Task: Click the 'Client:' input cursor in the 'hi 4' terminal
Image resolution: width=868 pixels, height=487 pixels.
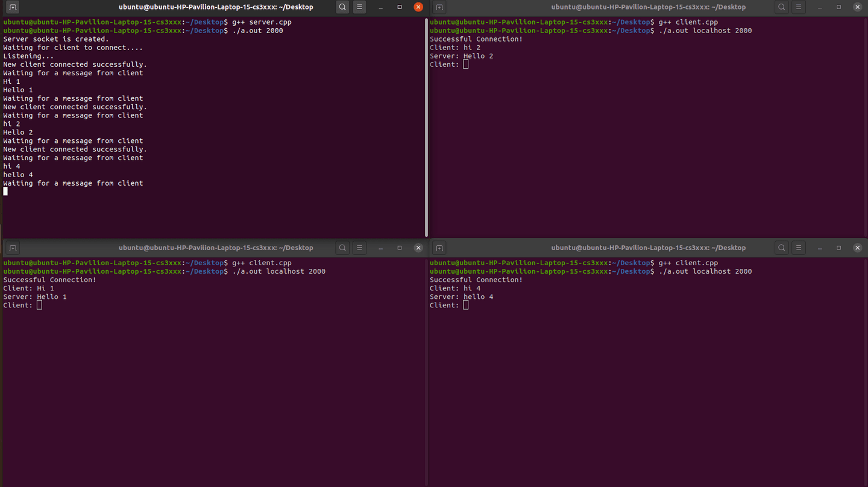Action: click(466, 305)
